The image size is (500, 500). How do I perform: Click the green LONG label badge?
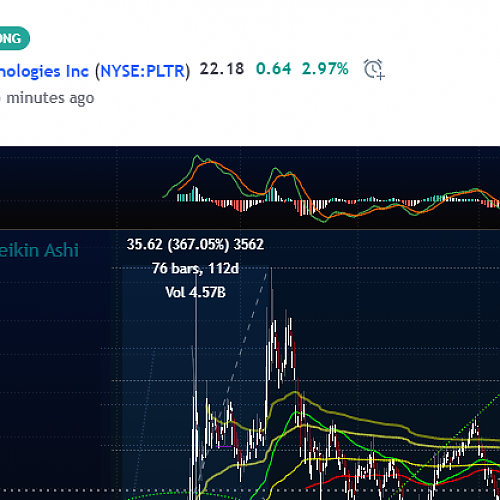coord(14,38)
